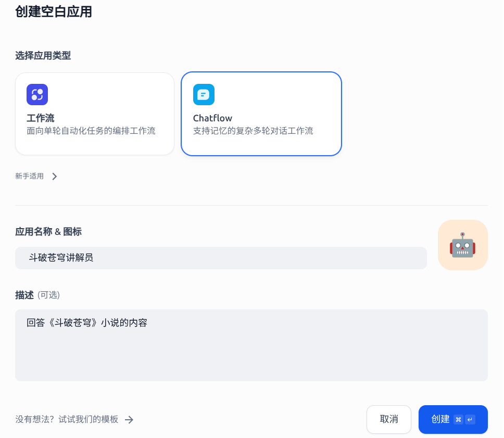Focus the 应用名称 name input field
Image resolution: width=504 pixels, height=438 pixels.
click(x=221, y=258)
